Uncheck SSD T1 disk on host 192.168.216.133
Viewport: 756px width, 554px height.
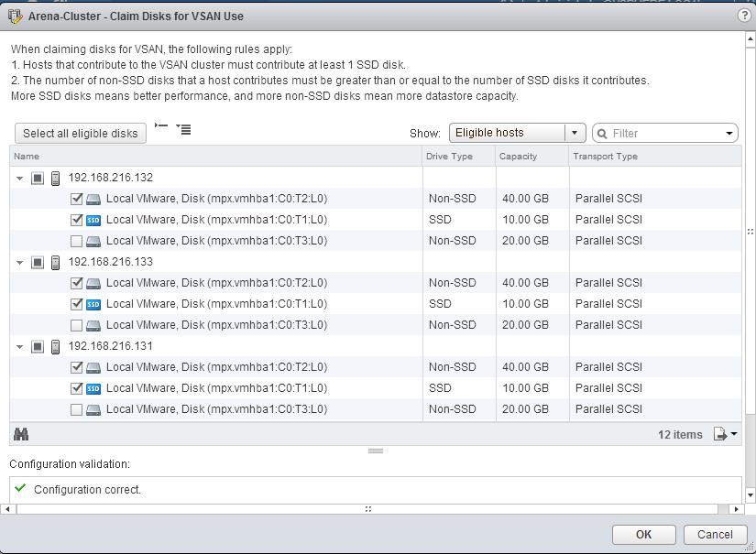coord(76,304)
